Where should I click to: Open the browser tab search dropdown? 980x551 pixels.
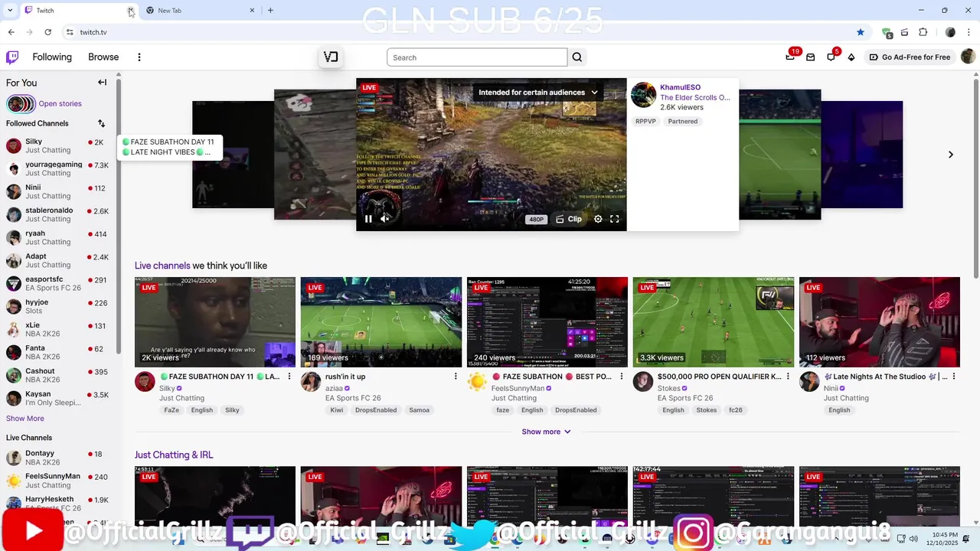coord(10,11)
